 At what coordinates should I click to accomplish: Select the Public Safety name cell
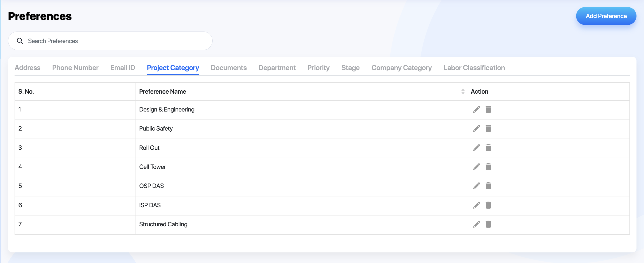301,129
